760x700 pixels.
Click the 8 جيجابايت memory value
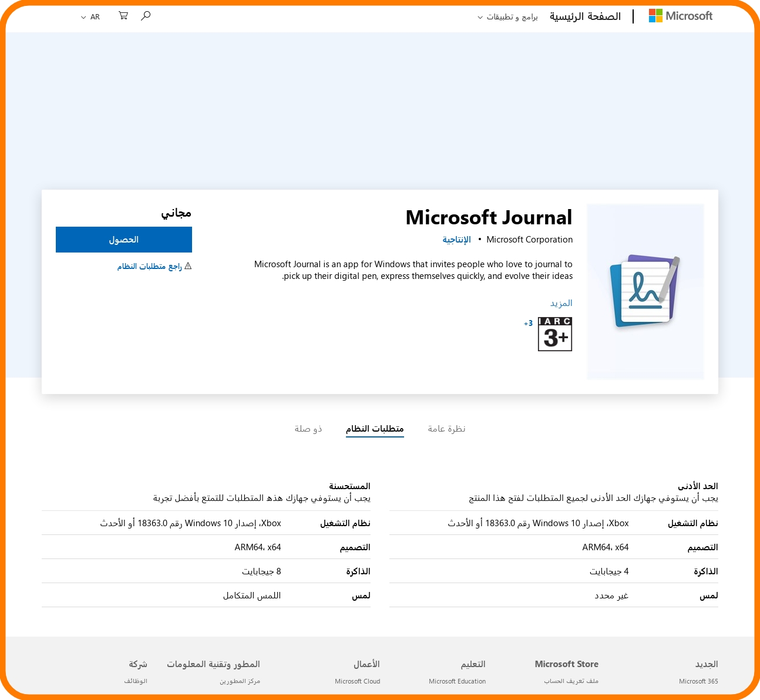261,571
